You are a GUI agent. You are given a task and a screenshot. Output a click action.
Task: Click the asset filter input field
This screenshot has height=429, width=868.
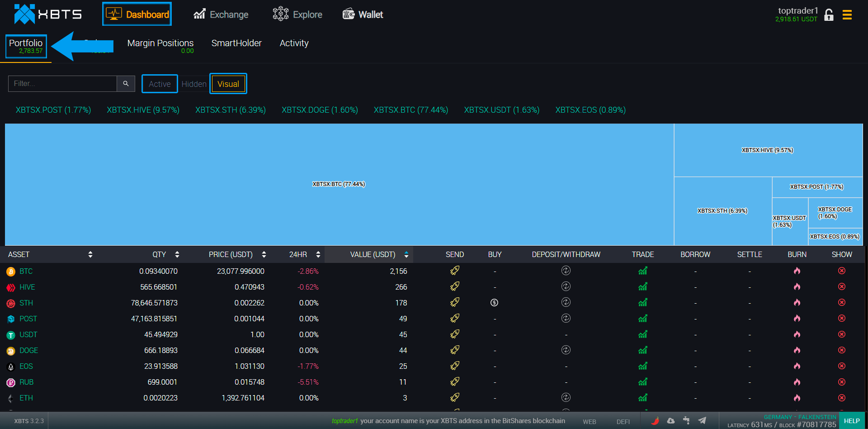pos(62,84)
